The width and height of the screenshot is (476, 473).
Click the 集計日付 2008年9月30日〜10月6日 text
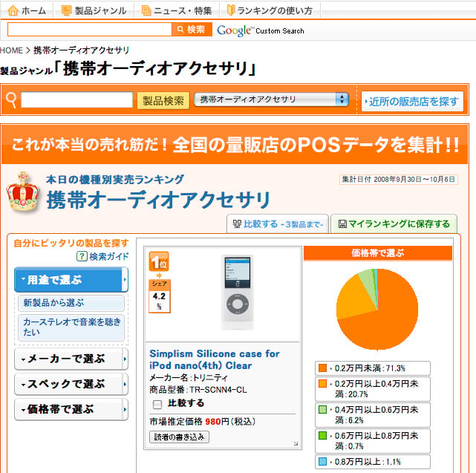pos(398,180)
